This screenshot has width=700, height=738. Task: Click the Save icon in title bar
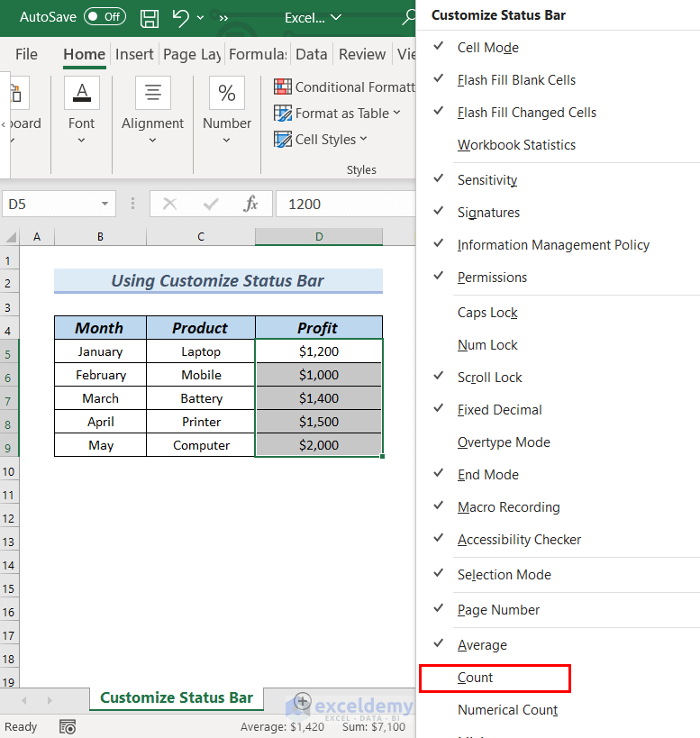tap(150, 18)
